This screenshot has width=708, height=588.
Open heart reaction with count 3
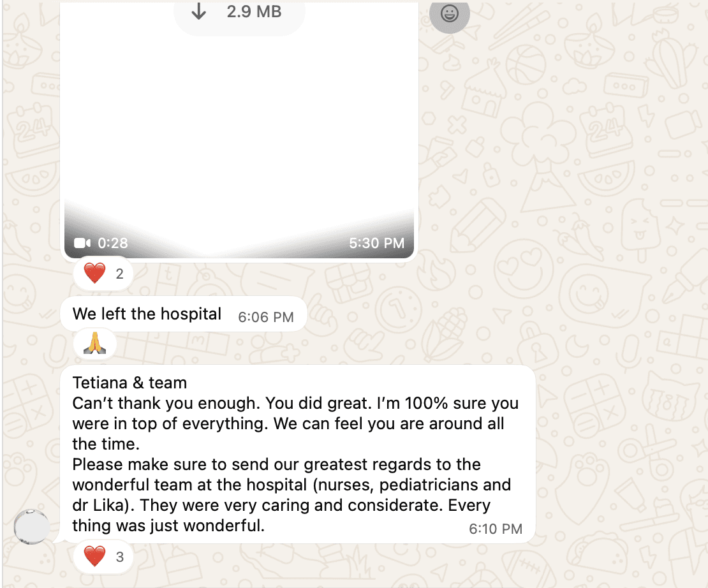[103, 556]
